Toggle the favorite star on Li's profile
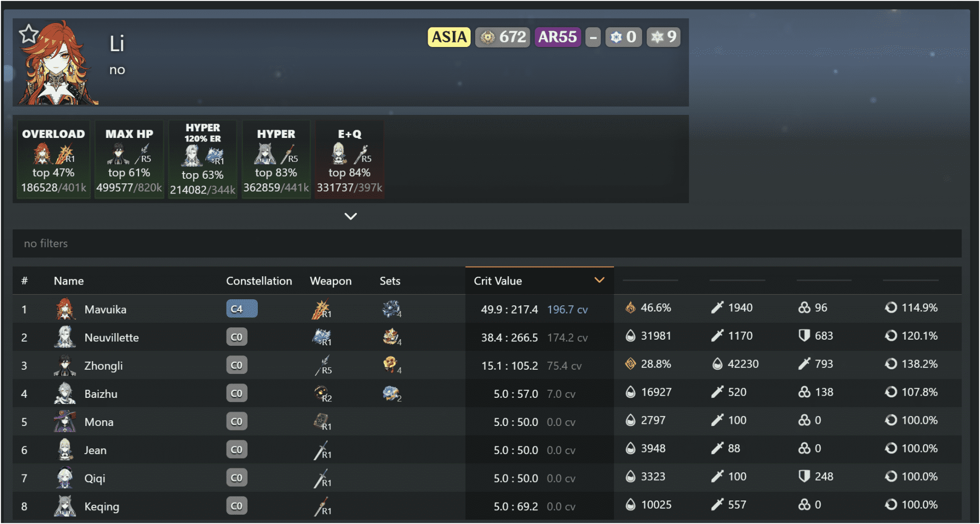The width and height of the screenshot is (980, 524). tap(29, 34)
